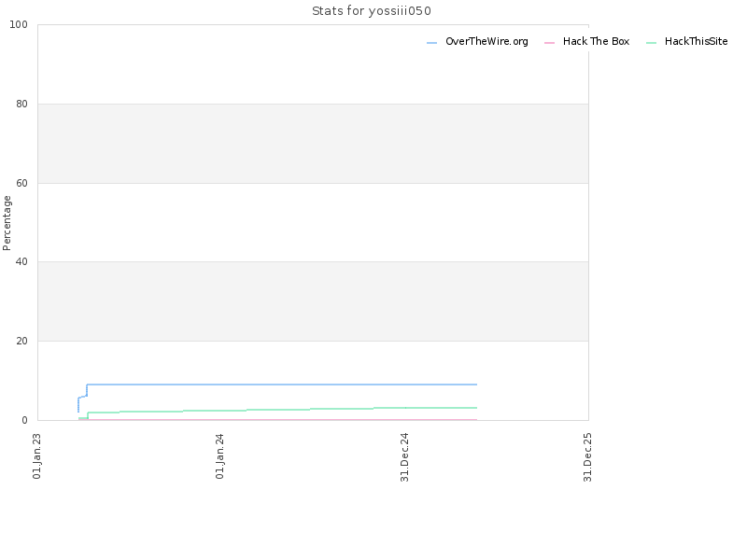Click the 20 tick on the y-axis

click(21, 341)
